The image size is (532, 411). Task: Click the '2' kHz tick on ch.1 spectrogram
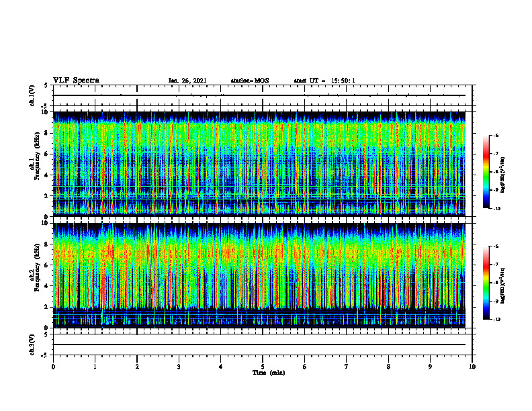tap(47, 196)
